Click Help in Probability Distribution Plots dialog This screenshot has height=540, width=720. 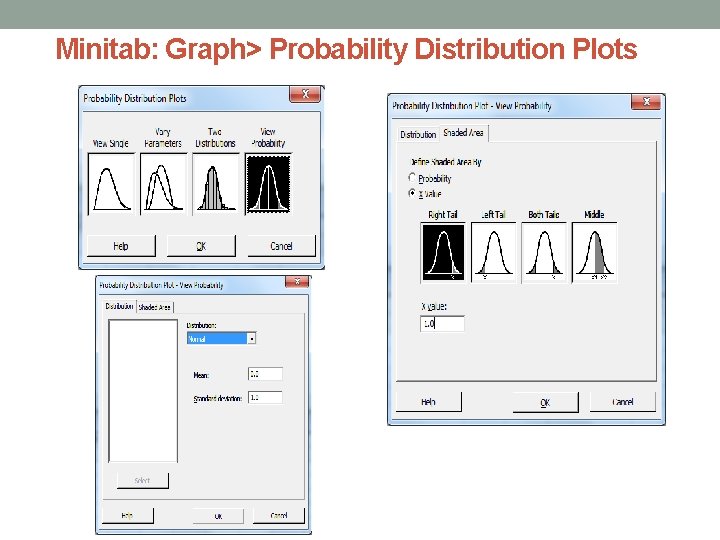pos(121,246)
